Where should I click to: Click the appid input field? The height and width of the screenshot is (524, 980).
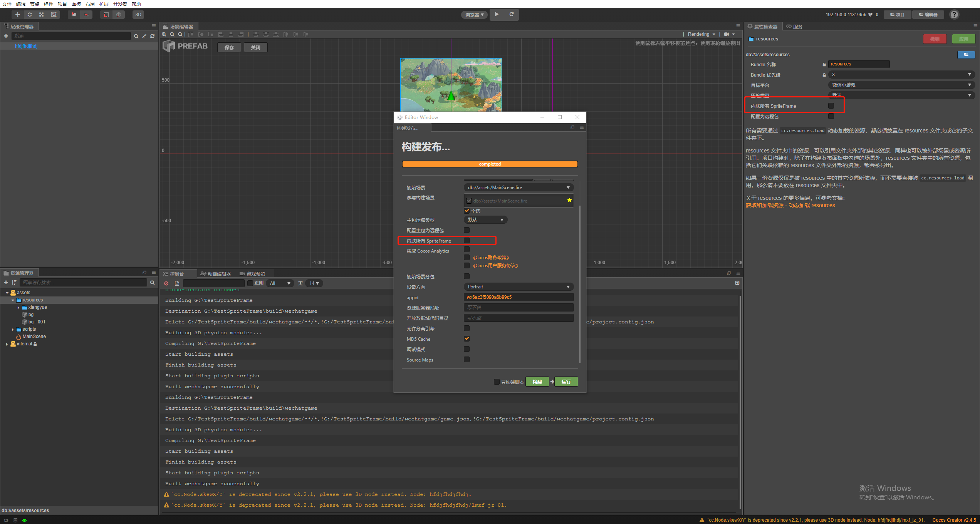[x=518, y=297]
